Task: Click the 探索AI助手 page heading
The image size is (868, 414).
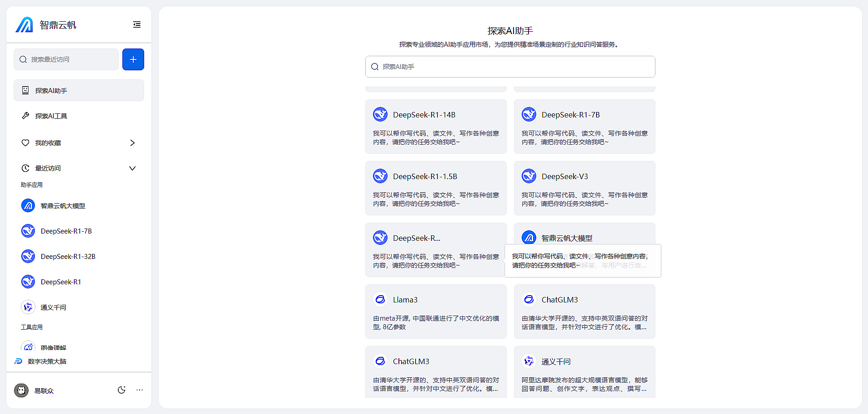Action: 510,31
